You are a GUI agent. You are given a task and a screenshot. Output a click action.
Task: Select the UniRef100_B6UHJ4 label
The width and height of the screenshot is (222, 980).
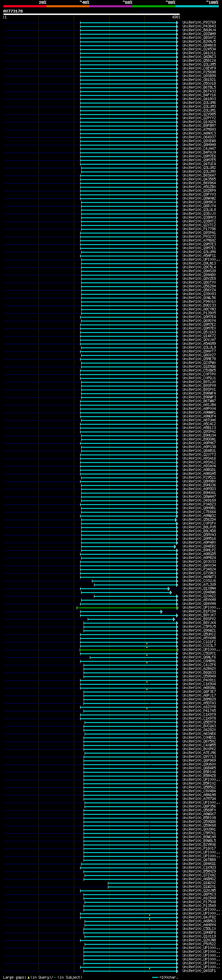coord(199,30)
